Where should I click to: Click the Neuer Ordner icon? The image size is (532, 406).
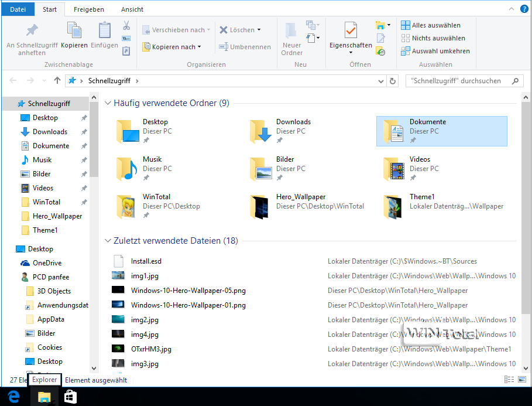[291, 30]
